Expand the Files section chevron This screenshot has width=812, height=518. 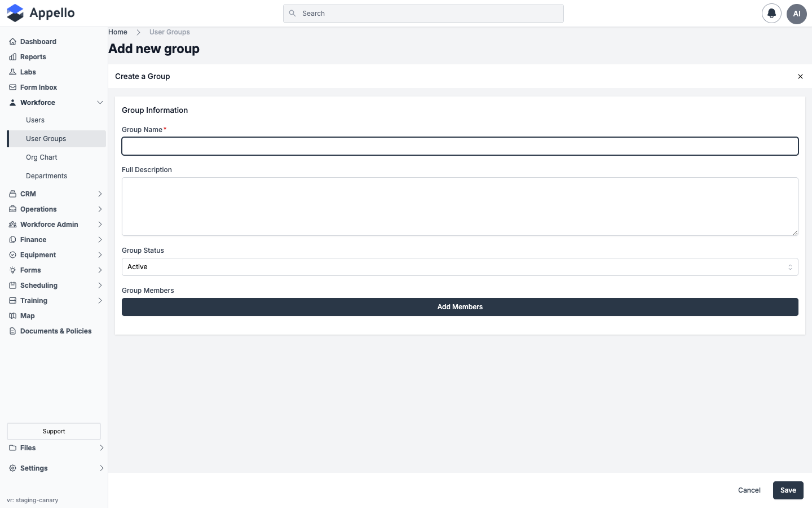point(101,448)
